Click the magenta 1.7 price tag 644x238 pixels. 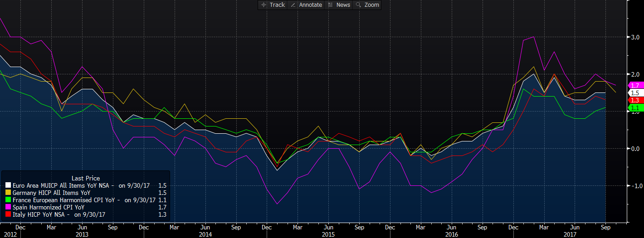click(x=635, y=85)
